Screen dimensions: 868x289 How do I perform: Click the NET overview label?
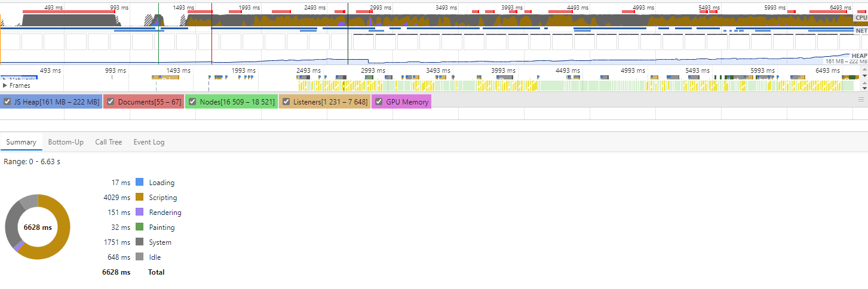pos(861,30)
